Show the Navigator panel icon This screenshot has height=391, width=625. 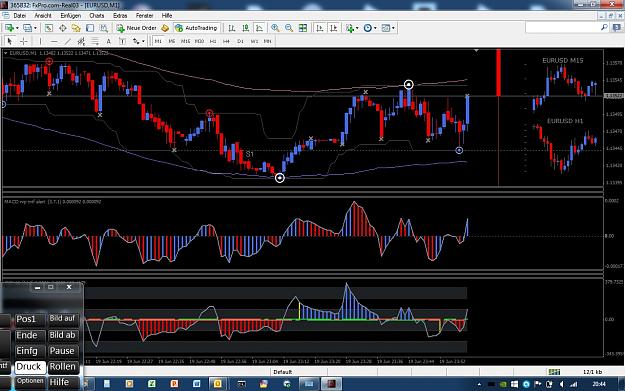tap(76, 28)
